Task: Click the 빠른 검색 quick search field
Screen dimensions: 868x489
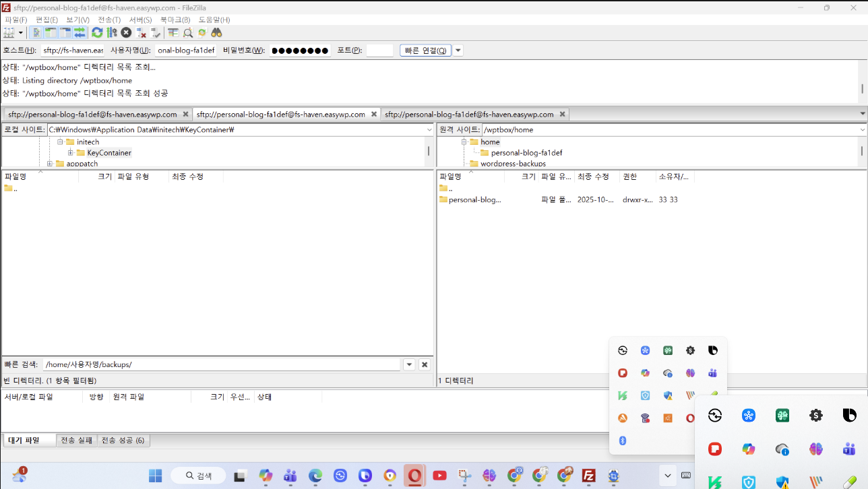Action: [222, 364]
